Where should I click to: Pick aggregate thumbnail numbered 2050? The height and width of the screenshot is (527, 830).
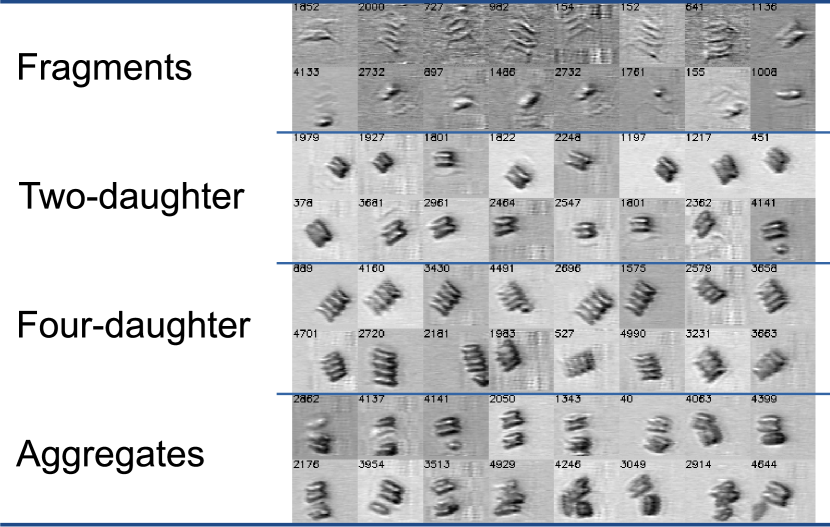coord(521,426)
